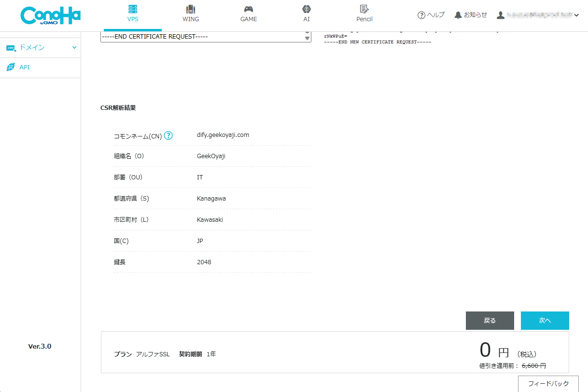
Task: Click the struck-through 6,600 円 price
Action: click(x=533, y=366)
